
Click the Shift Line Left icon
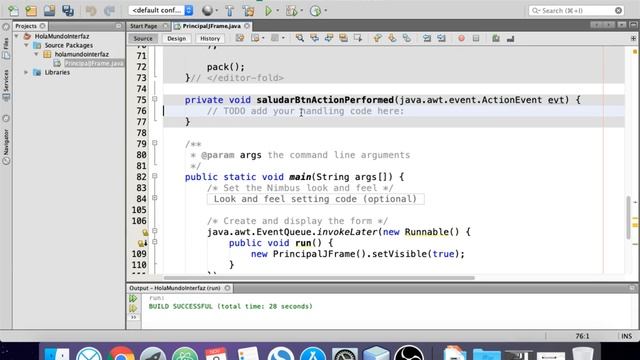coord(427,38)
